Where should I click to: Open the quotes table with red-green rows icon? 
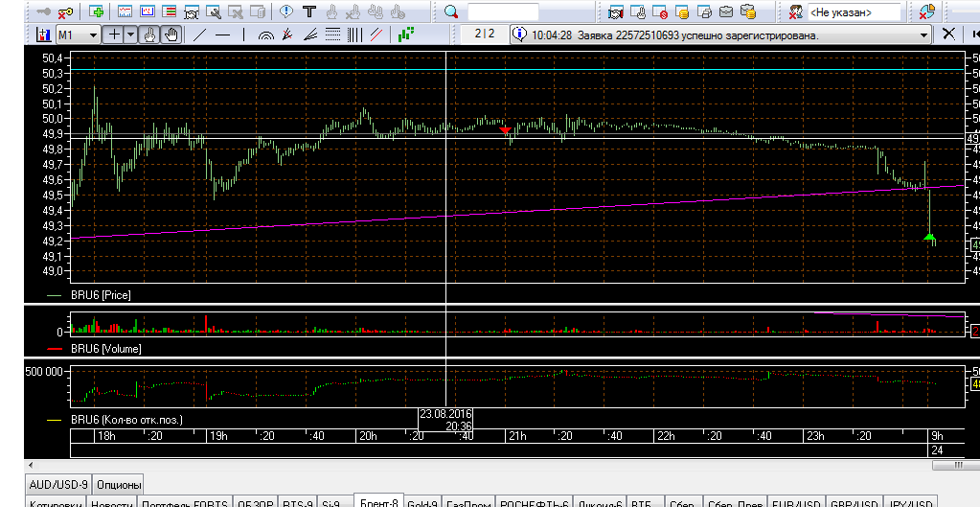click(x=169, y=12)
